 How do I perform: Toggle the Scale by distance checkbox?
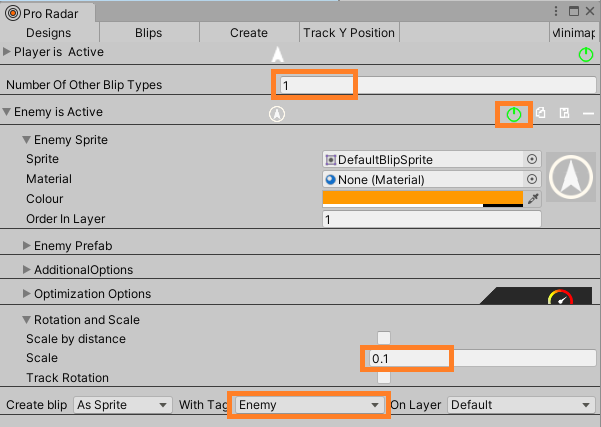[384, 338]
